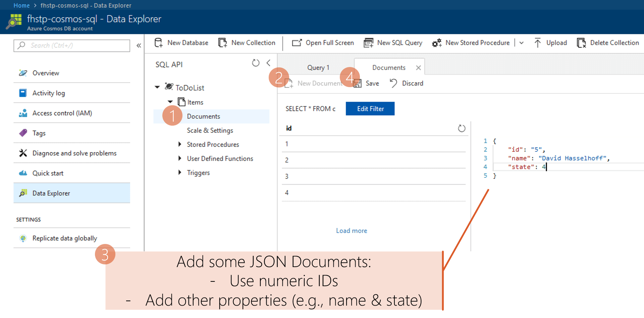Click the Cosmos DB account logo
Viewport: 644px width, 318px height.
[14, 21]
